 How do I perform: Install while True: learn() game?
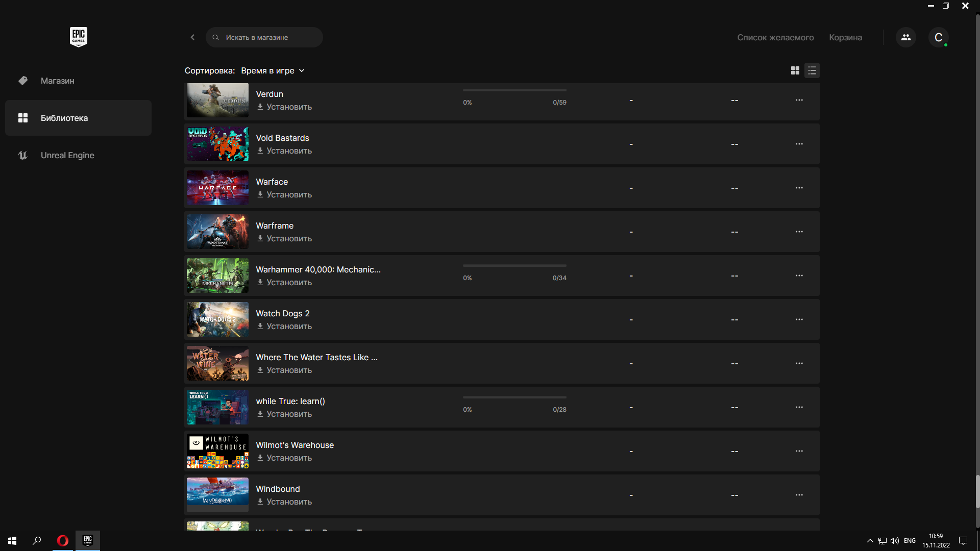pyautogui.click(x=284, y=414)
